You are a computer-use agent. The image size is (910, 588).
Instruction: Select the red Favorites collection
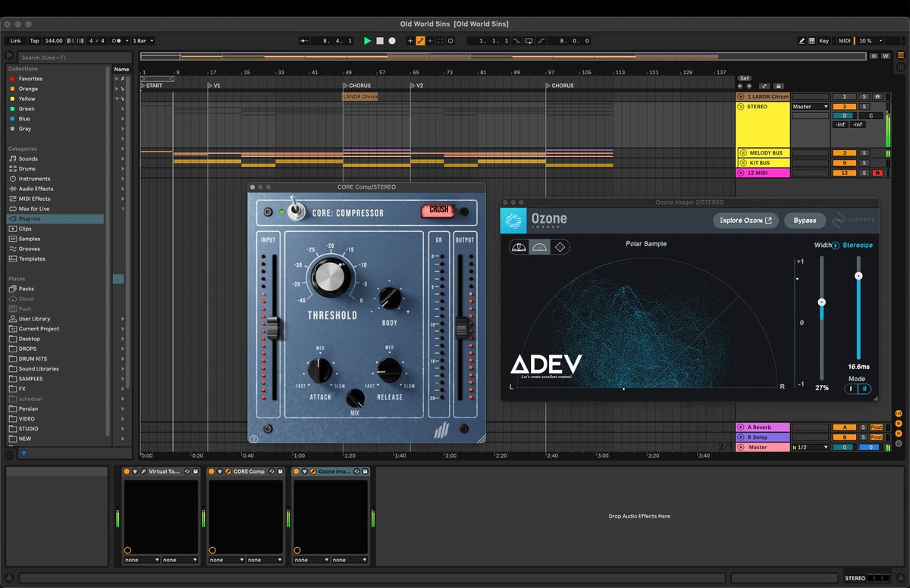click(x=55, y=79)
